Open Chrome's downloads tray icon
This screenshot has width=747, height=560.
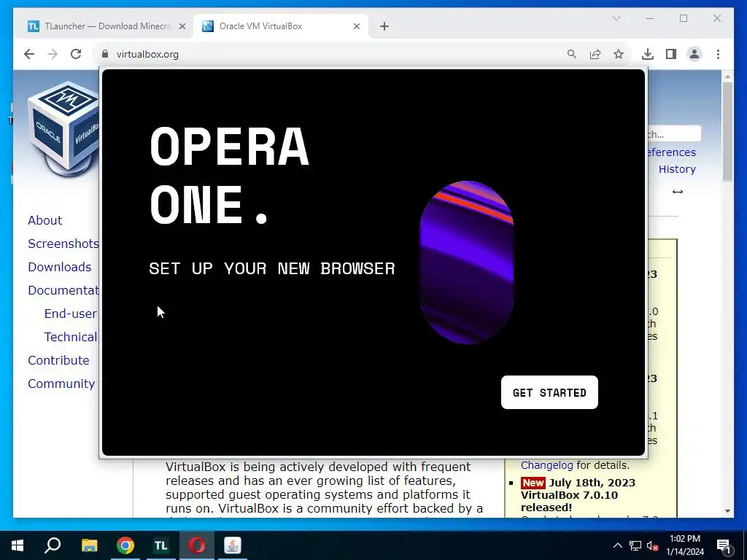648,54
